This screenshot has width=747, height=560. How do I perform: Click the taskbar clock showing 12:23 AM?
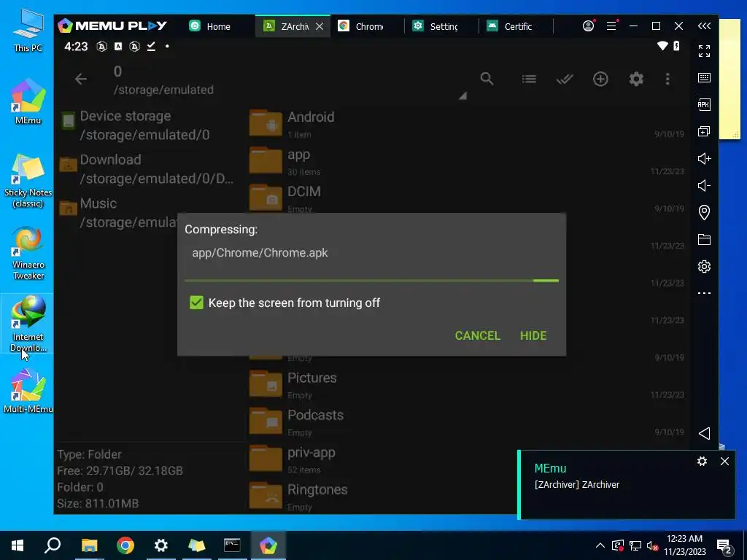[684, 545]
